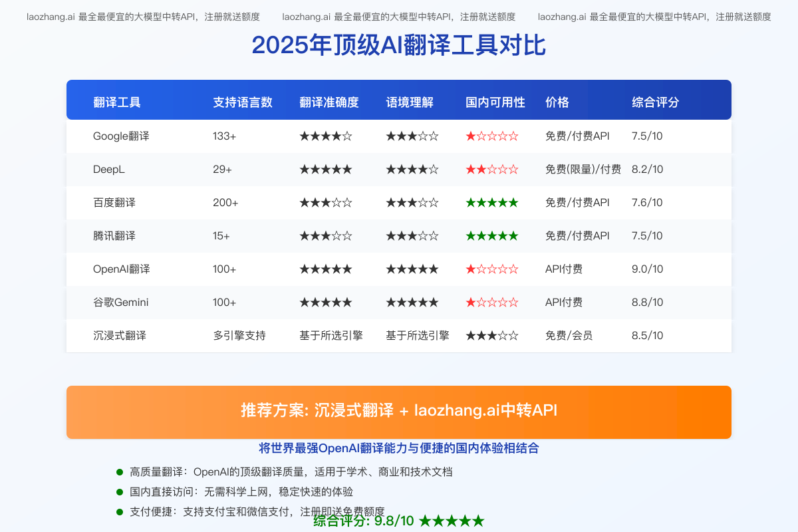The height and width of the screenshot is (532, 798).
Task: Click OpenAI翻译's 语境理解 five-star rating
Action: [x=412, y=269]
